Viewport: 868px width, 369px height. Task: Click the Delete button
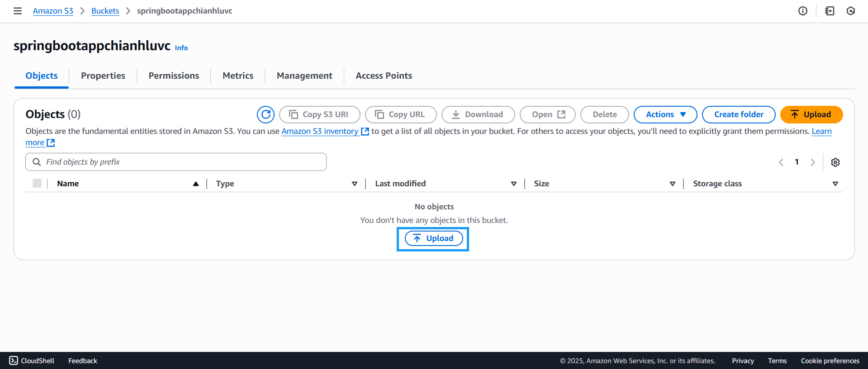click(605, 114)
